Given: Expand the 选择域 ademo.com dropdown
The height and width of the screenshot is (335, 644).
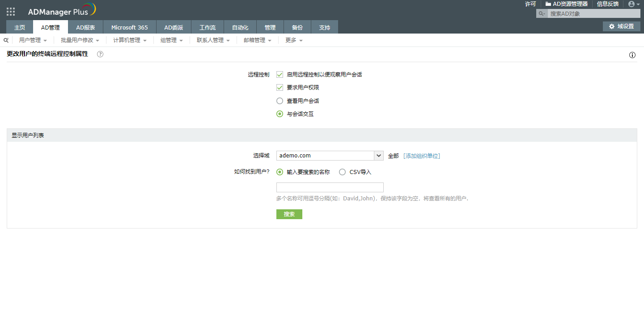Looking at the screenshot, I should coord(379,156).
